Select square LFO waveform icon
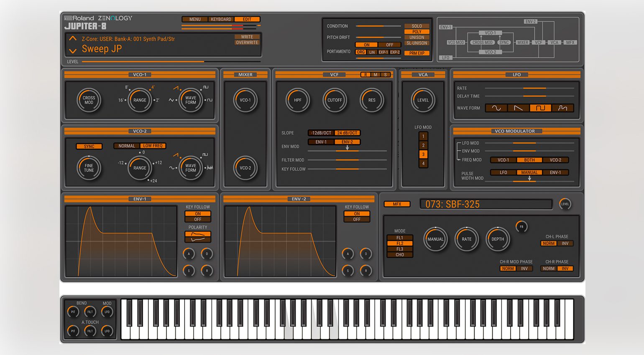This screenshot has width=644, height=355. 540,108
